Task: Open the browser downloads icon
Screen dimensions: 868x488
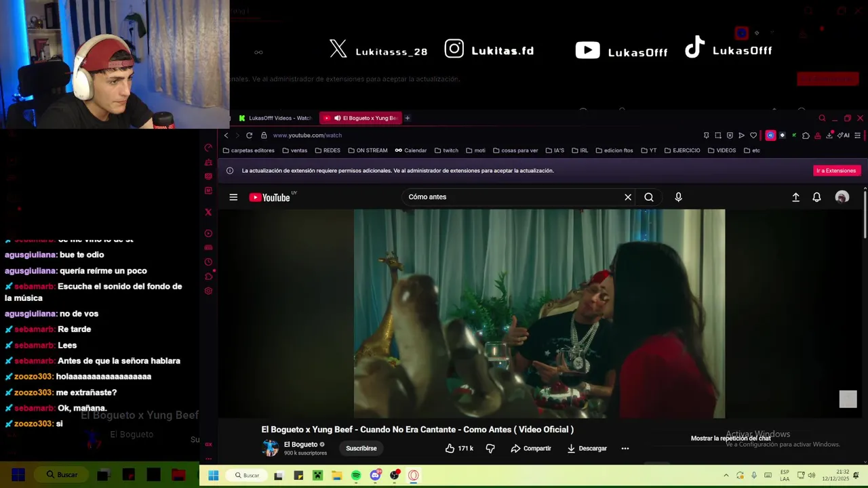Action: point(829,136)
